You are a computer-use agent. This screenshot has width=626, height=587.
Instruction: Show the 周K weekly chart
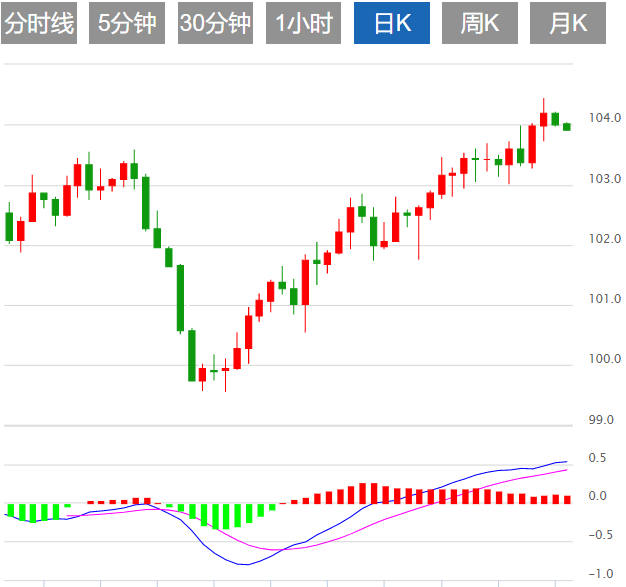tap(480, 24)
